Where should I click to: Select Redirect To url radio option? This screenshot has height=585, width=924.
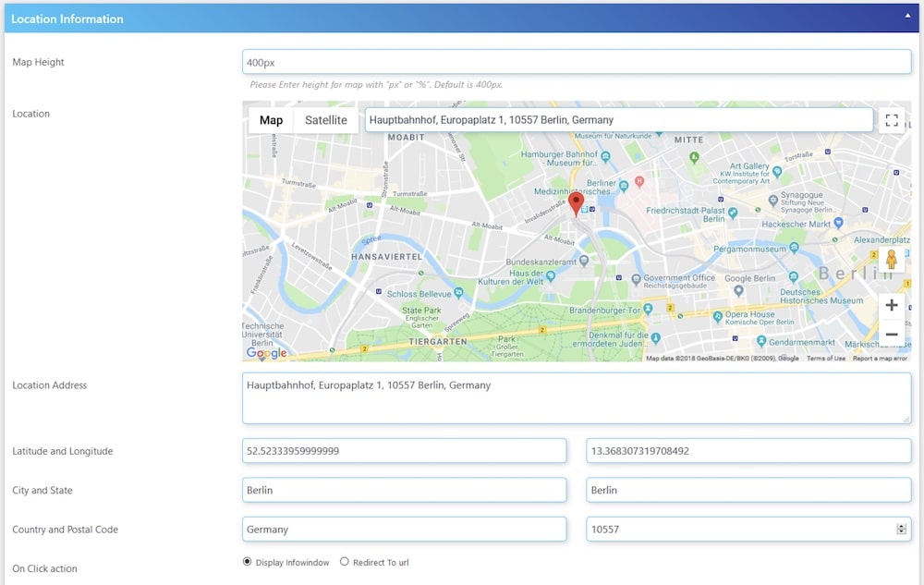[x=344, y=562]
